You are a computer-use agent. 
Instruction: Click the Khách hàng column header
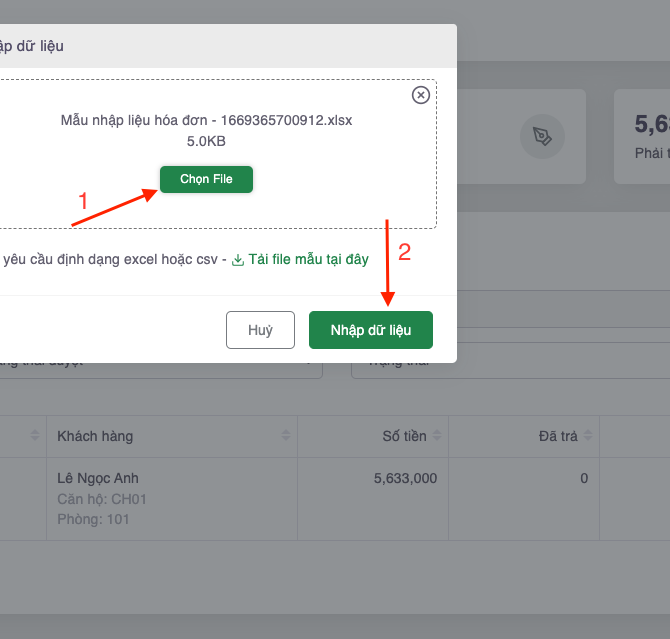coord(96,436)
